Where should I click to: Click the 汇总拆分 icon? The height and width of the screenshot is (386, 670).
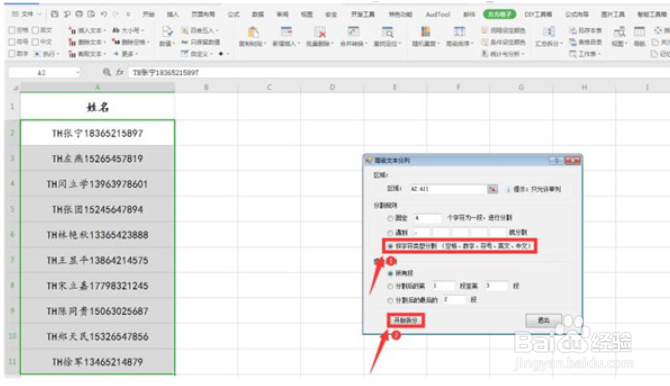pyautogui.click(x=549, y=32)
